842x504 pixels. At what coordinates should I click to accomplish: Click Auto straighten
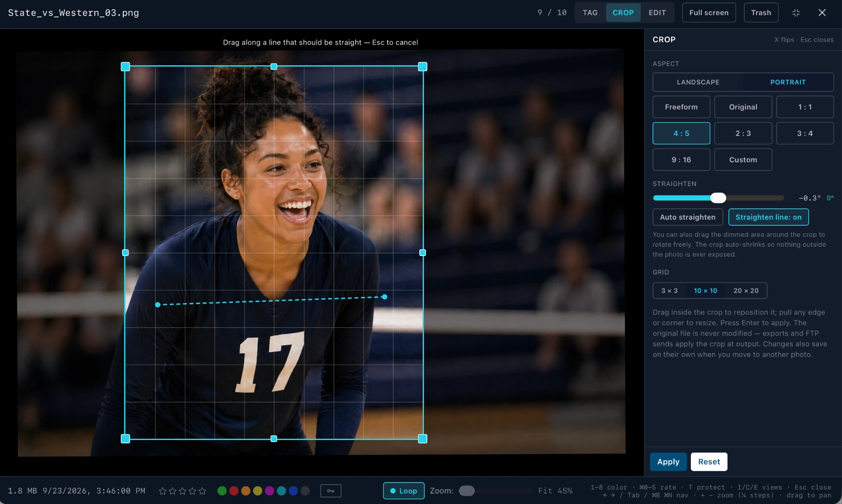click(x=687, y=217)
